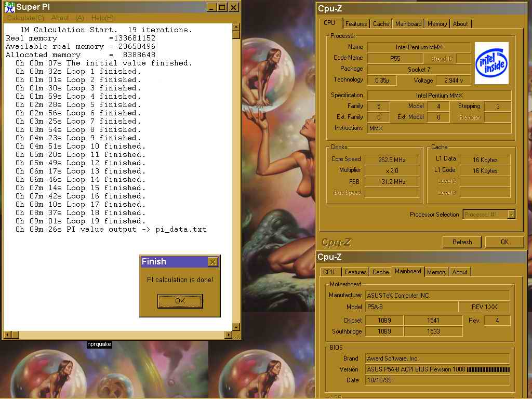532x399 pixels.
Task: Minimize the Super PI window
Action: coord(212,7)
